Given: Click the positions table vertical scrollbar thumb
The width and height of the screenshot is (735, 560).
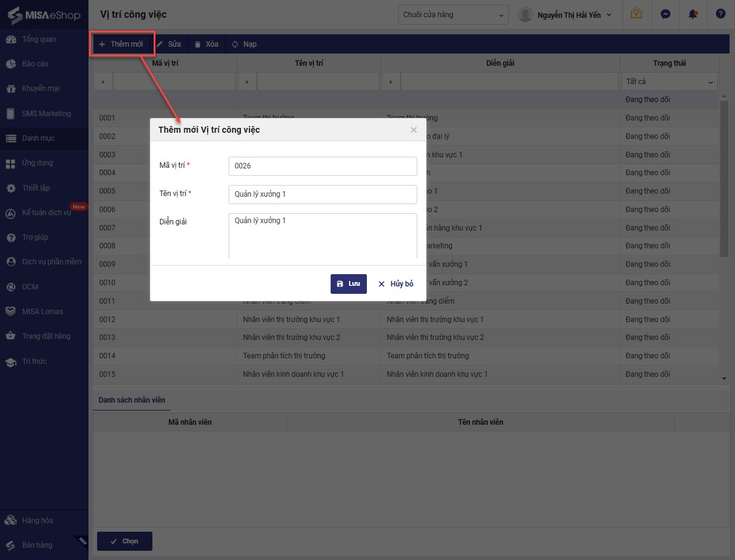Looking at the screenshot, I should coord(724,179).
